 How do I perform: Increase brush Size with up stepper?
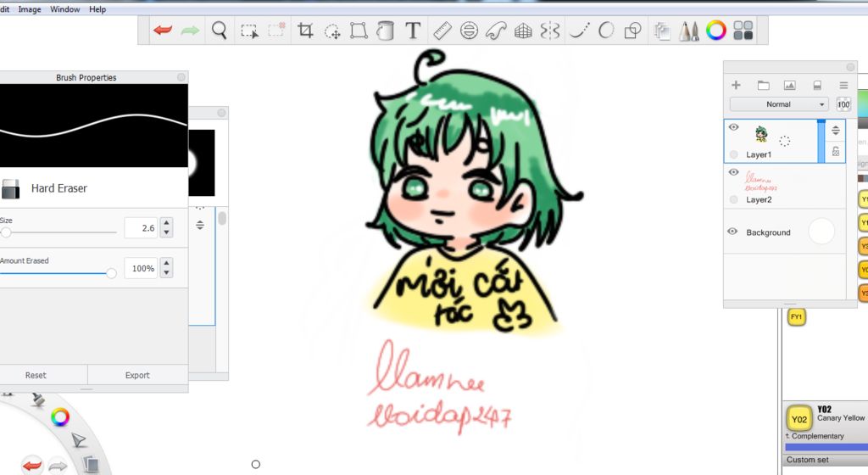click(x=167, y=222)
